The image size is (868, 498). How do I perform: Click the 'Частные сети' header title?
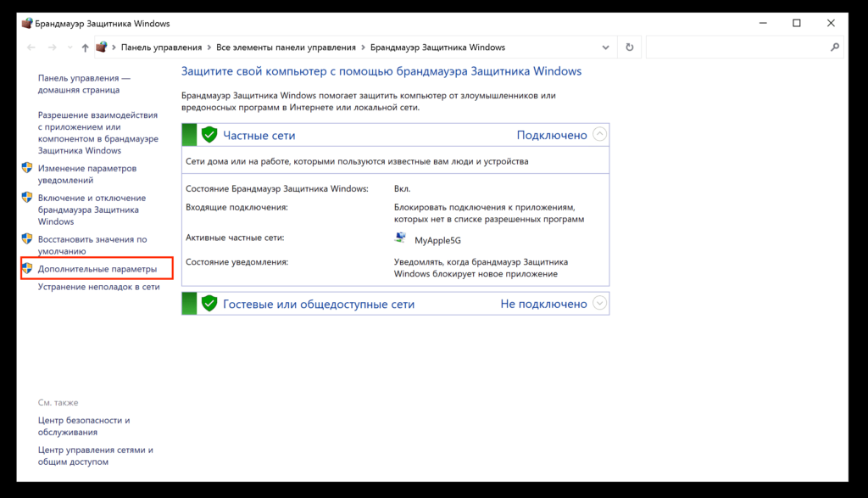tap(259, 135)
